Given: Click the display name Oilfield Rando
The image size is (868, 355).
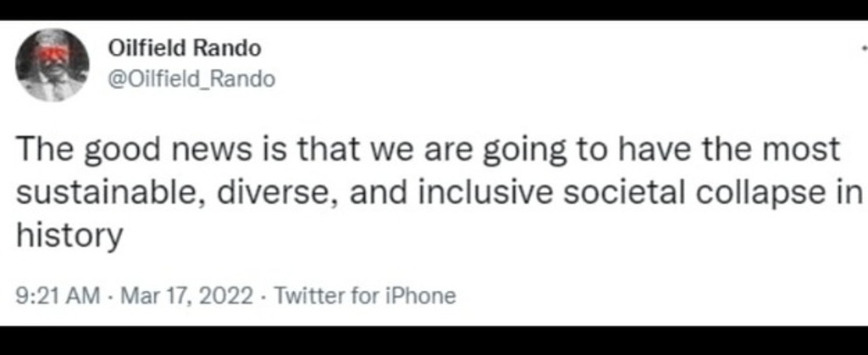Looking at the screenshot, I should coord(184,48).
